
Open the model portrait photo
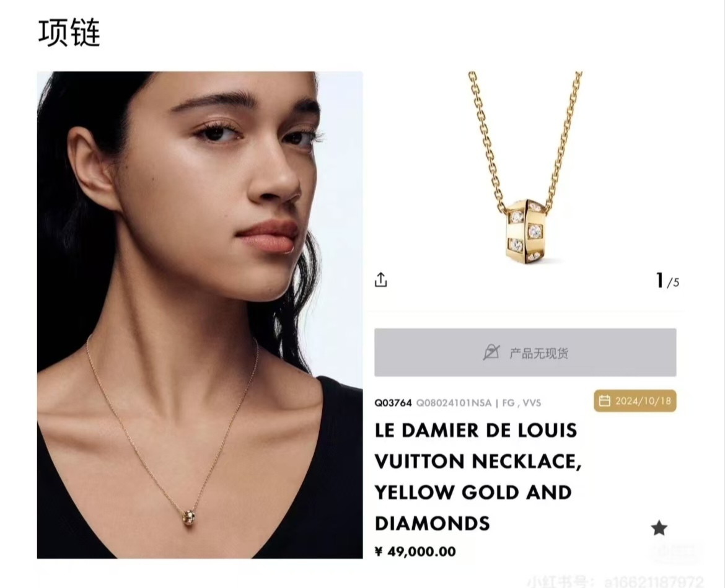point(200,315)
